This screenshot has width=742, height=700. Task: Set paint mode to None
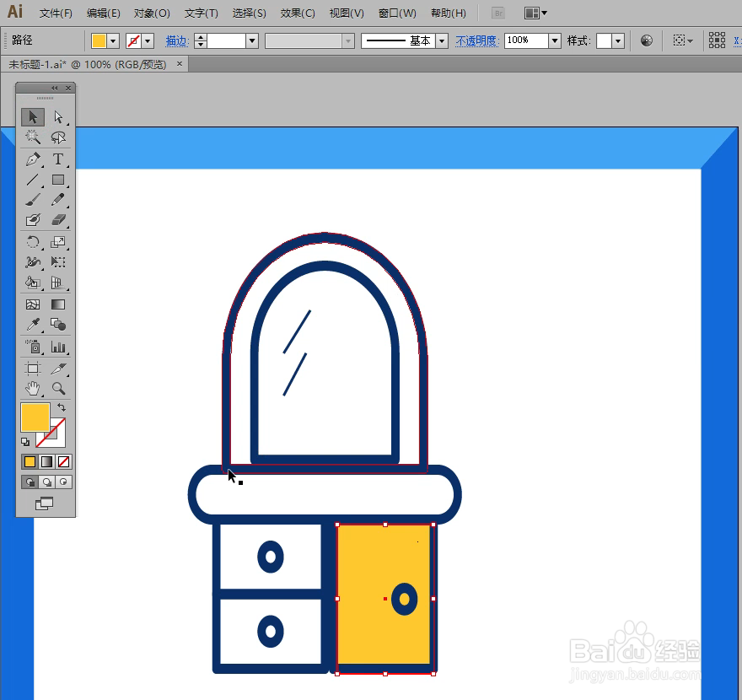pos(63,461)
